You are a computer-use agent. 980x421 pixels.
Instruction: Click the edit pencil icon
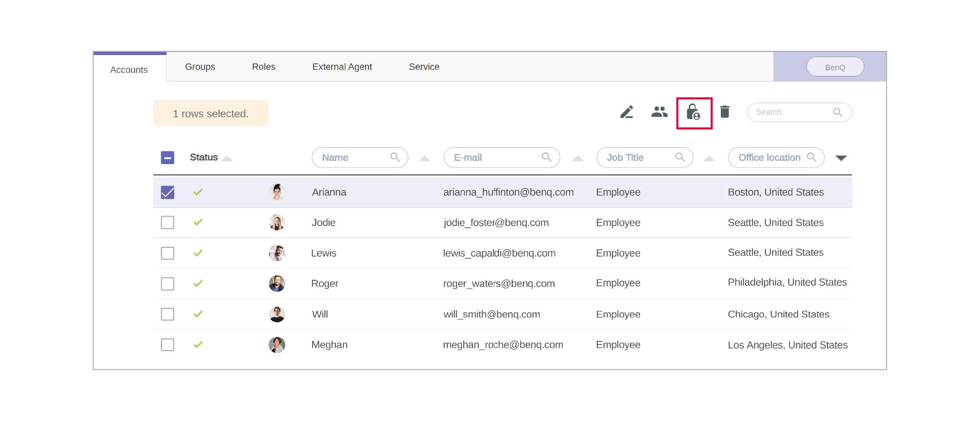click(626, 112)
